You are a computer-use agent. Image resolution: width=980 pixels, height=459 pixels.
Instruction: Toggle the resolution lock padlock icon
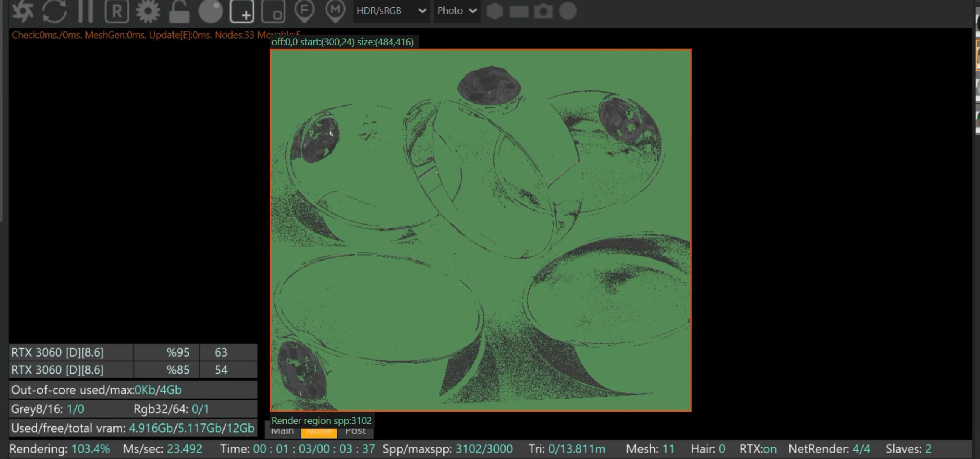(179, 11)
